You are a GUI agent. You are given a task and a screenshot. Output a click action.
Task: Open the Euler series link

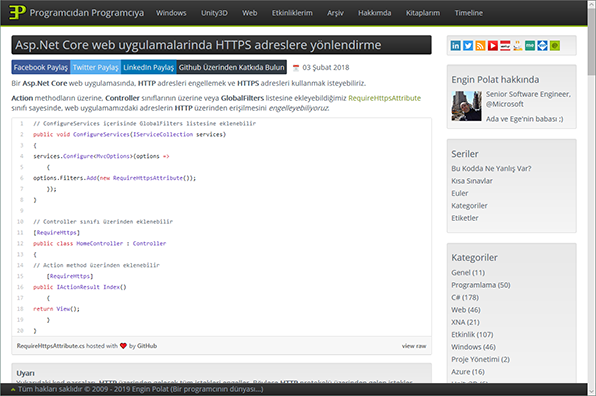click(460, 193)
